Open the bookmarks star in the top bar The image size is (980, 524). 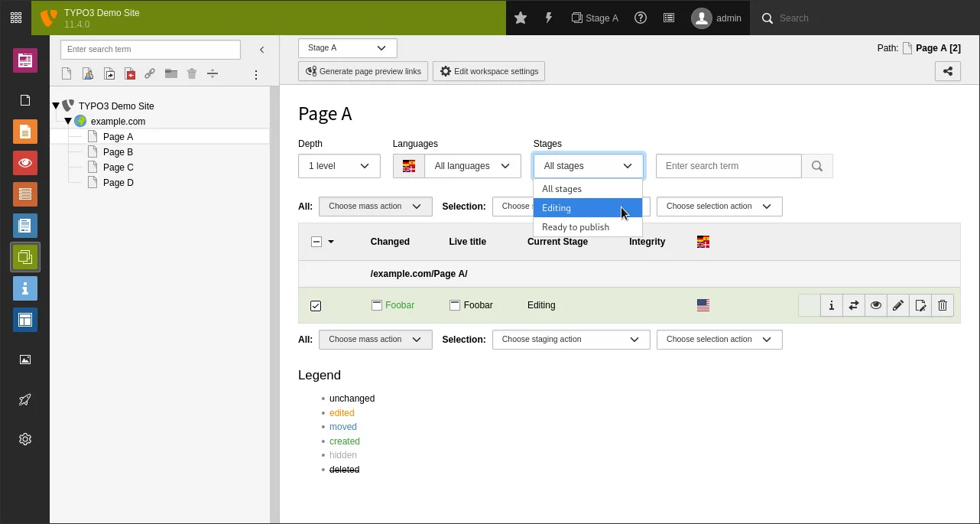tap(521, 18)
